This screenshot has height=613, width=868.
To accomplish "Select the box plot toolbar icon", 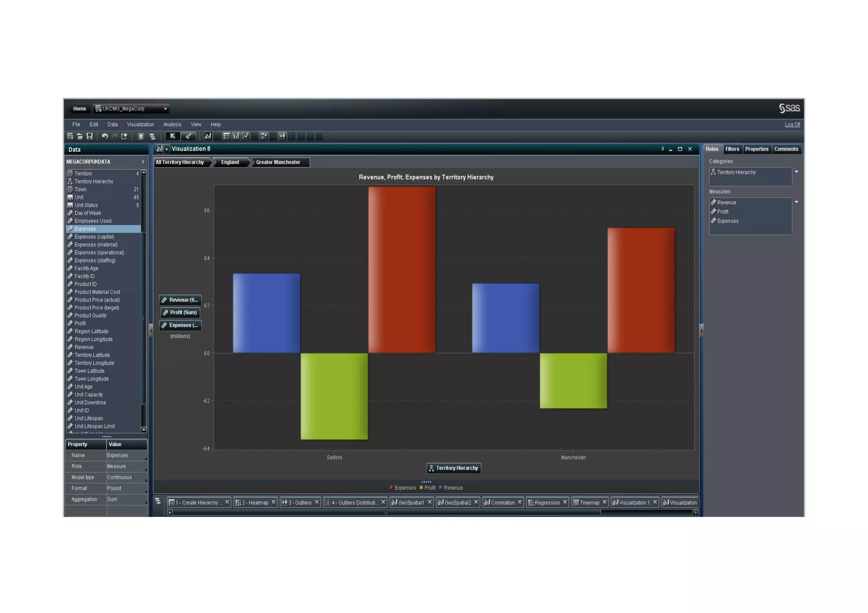I will pyautogui.click(x=282, y=136).
